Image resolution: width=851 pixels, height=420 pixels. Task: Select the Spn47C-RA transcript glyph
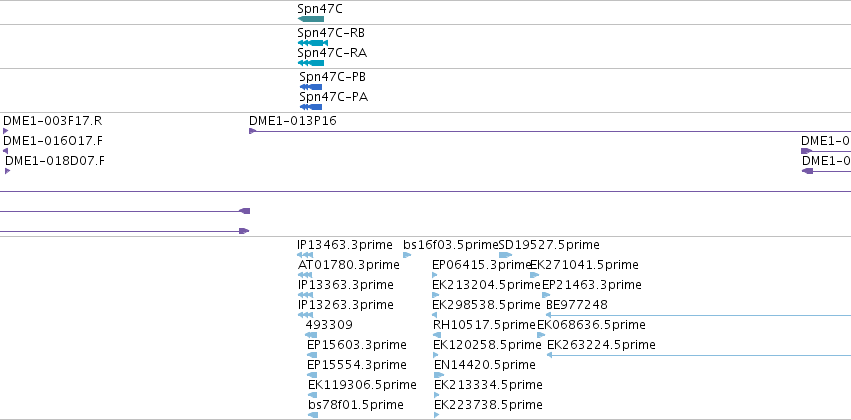click(311, 63)
